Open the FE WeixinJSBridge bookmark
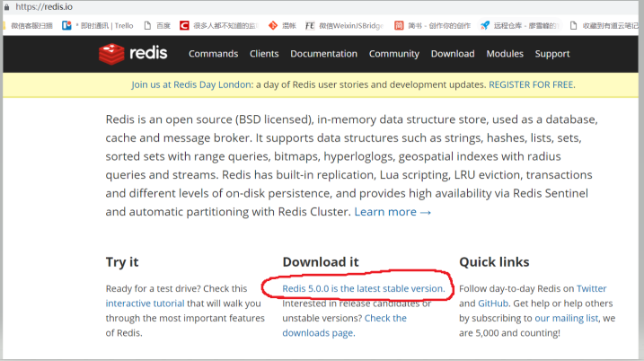 [x=344, y=25]
